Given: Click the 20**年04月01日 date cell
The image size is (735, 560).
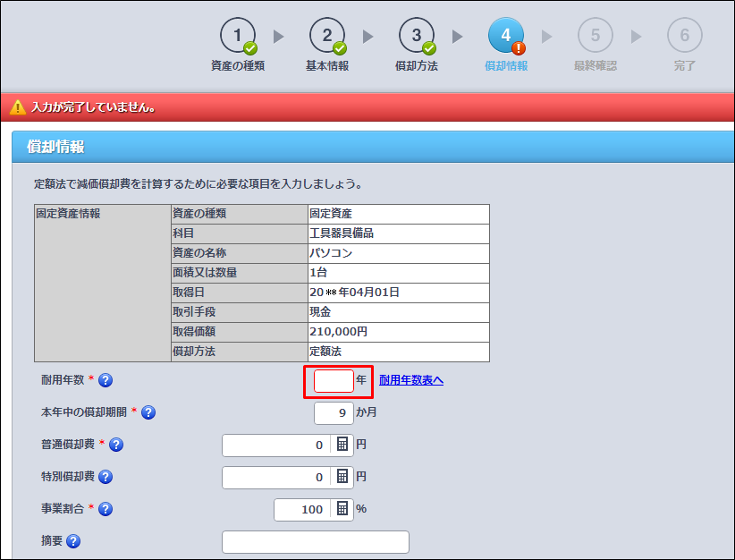Looking at the screenshot, I should tap(399, 293).
